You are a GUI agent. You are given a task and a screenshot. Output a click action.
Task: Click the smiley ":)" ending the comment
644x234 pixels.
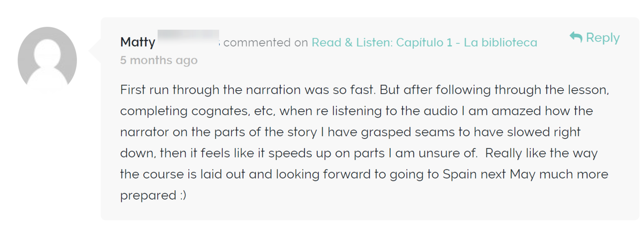183,195
